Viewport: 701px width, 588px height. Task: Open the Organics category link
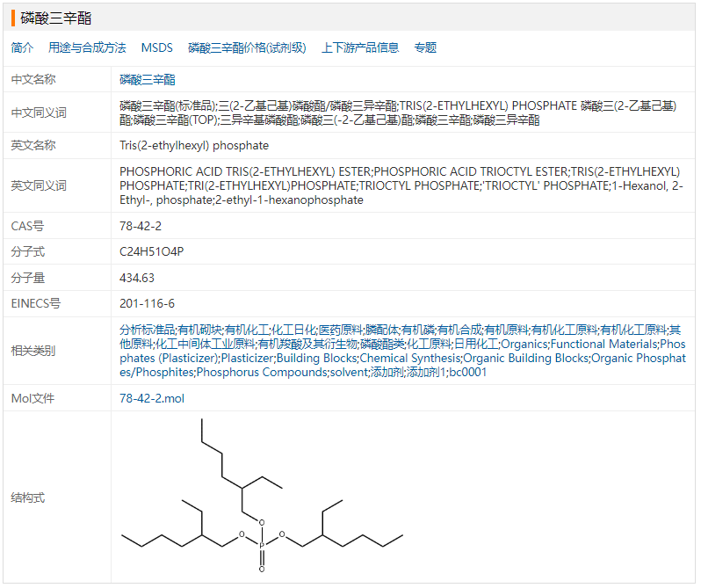tap(524, 344)
